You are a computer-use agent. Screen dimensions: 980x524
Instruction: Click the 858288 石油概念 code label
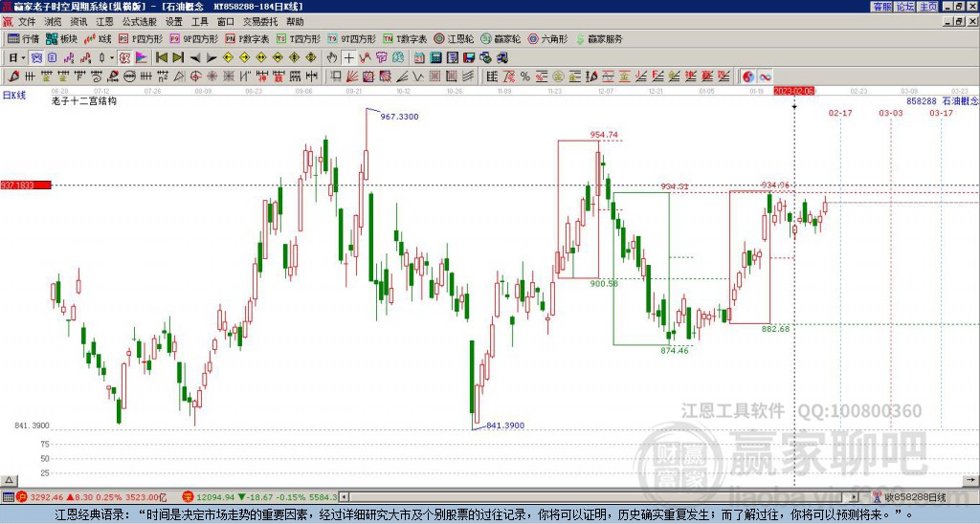point(943,100)
